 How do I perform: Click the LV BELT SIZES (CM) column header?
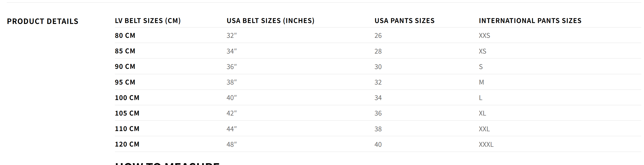[148, 21]
